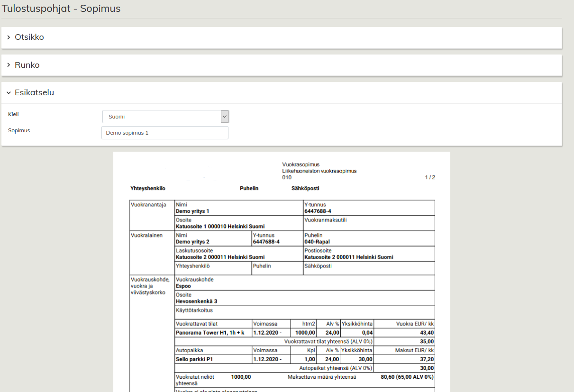Click the Otsikko panel header title
The width and height of the screenshot is (574, 392).
(x=29, y=37)
